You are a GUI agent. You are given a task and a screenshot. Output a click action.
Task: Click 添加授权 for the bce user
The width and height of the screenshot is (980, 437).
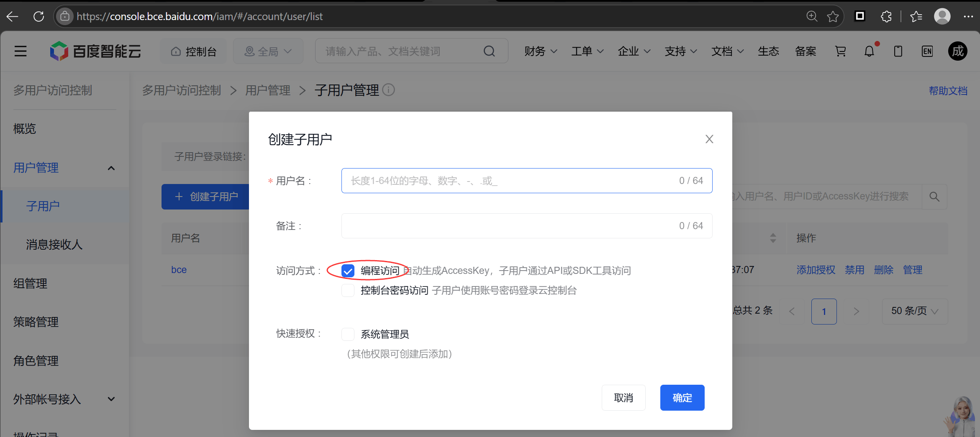click(816, 270)
